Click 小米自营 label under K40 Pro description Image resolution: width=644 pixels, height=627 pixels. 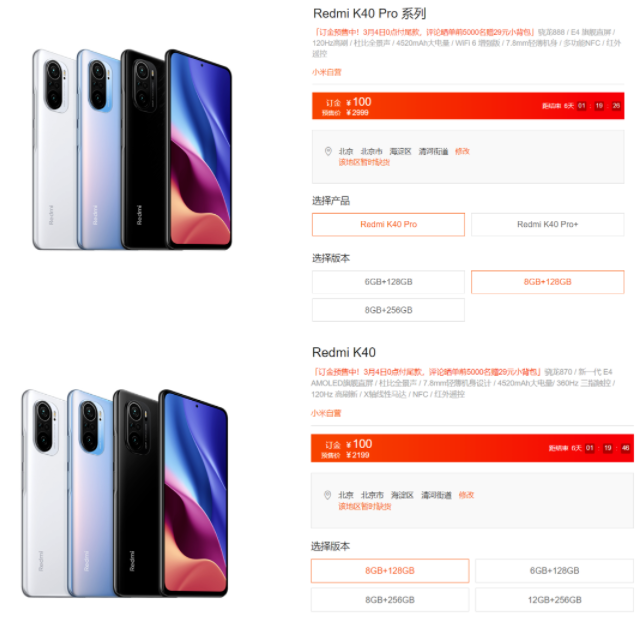click(327, 72)
